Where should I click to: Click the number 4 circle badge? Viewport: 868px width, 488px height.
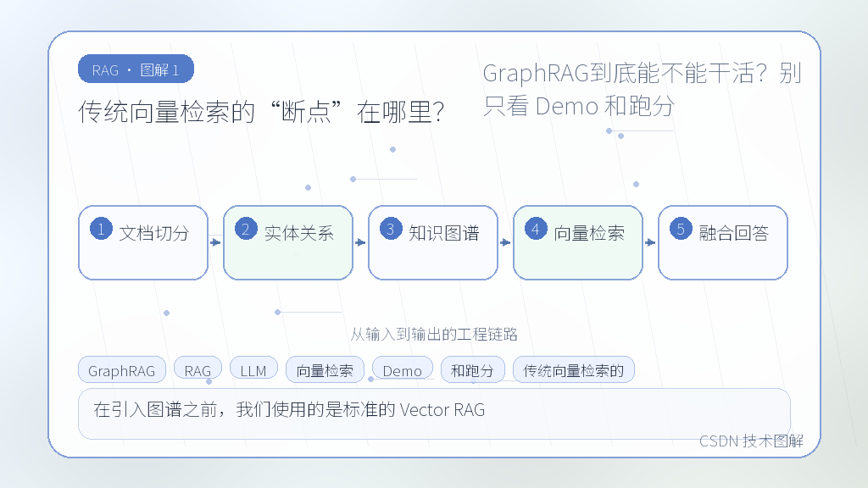536,229
